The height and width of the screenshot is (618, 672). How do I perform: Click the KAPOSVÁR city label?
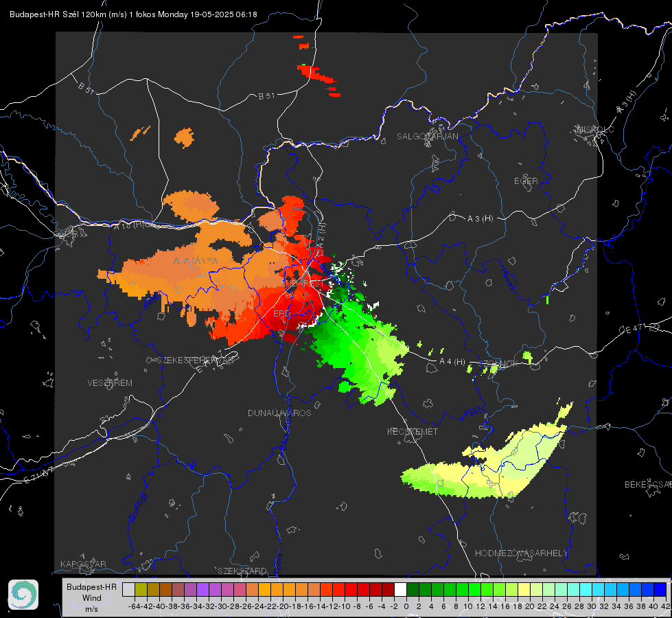tap(83, 564)
